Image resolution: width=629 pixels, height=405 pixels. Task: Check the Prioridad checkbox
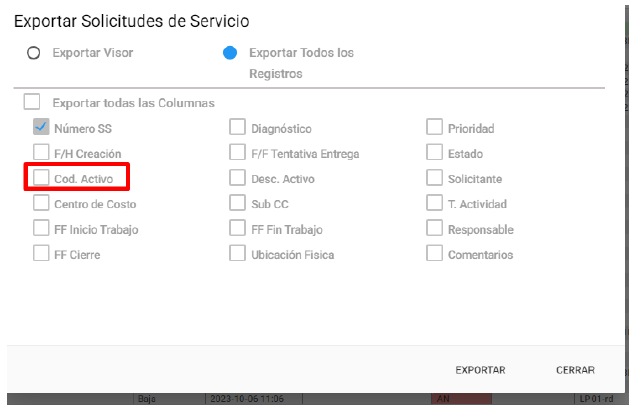pos(434,127)
